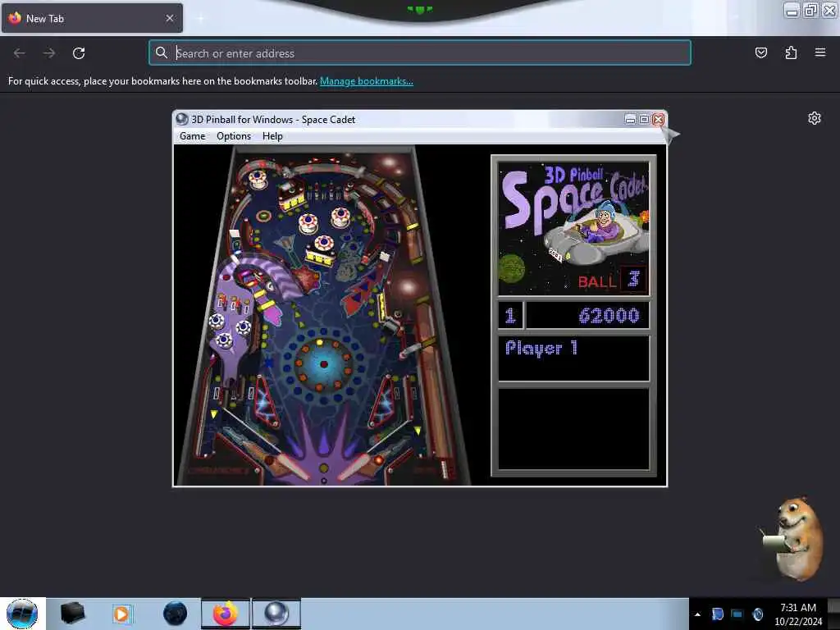Open Save to Pocket icon
This screenshot has height=630, width=840.
click(x=760, y=52)
